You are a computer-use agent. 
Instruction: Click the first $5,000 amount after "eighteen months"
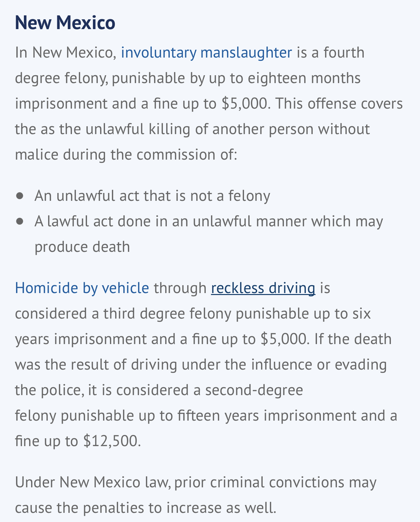click(246, 104)
